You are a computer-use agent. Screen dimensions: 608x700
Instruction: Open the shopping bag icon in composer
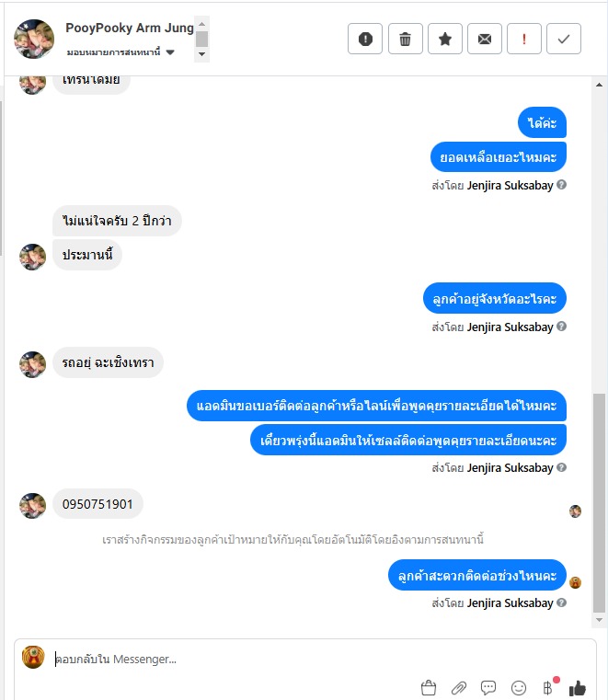pyautogui.click(x=429, y=687)
